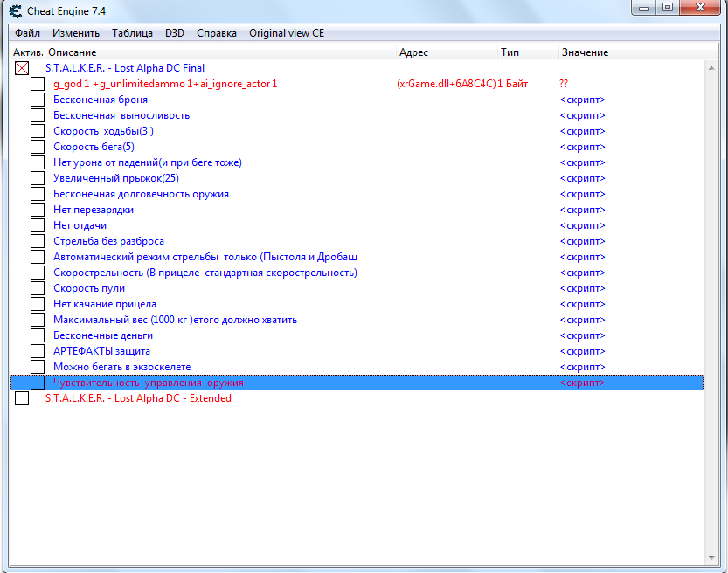Open the Таблица menu
The image size is (728, 573).
132,33
